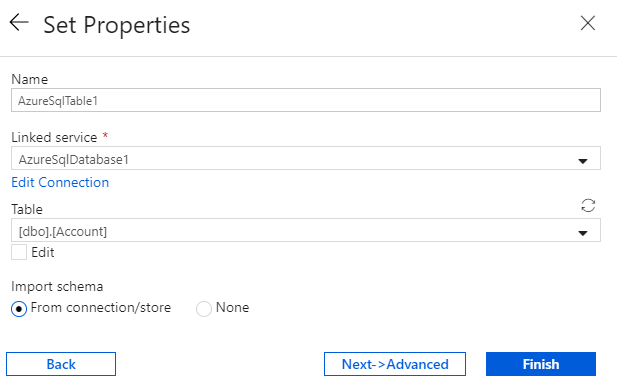Viewport: 617px width, 390px height.
Task: Click the Linked service dropdown arrow
Action: pyautogui.click(x=583, y=161)
